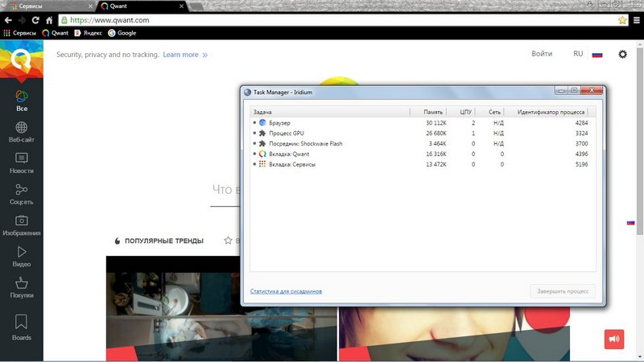Screen dimensions: 644x362
Task: Minimize the Task Manager window
Action: [561, 90]
